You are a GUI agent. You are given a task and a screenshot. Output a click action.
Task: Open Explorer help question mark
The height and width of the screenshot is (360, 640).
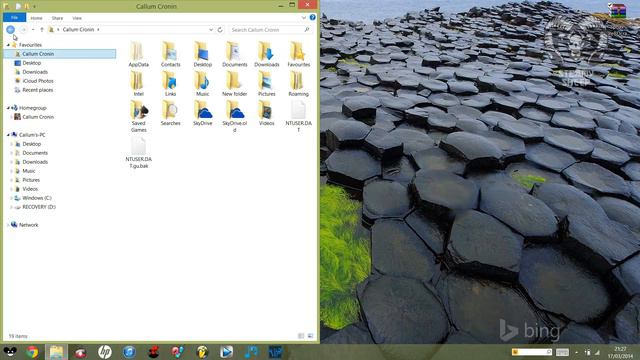312,18
